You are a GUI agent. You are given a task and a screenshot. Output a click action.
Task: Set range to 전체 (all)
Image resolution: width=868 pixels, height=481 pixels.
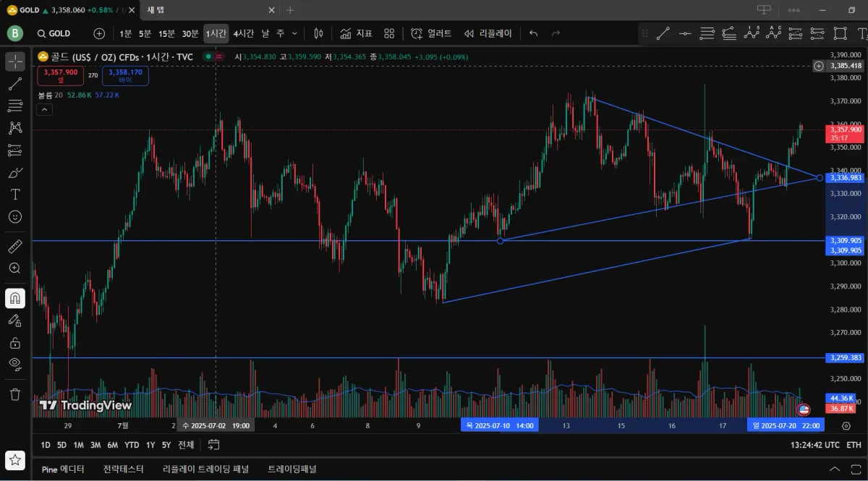click(x=186, y=445)
